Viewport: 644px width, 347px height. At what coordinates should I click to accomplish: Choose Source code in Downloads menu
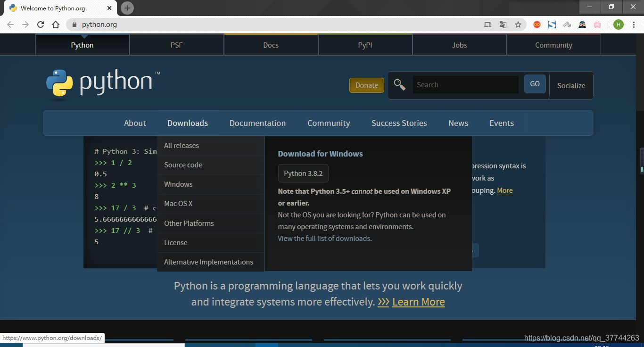211,165
